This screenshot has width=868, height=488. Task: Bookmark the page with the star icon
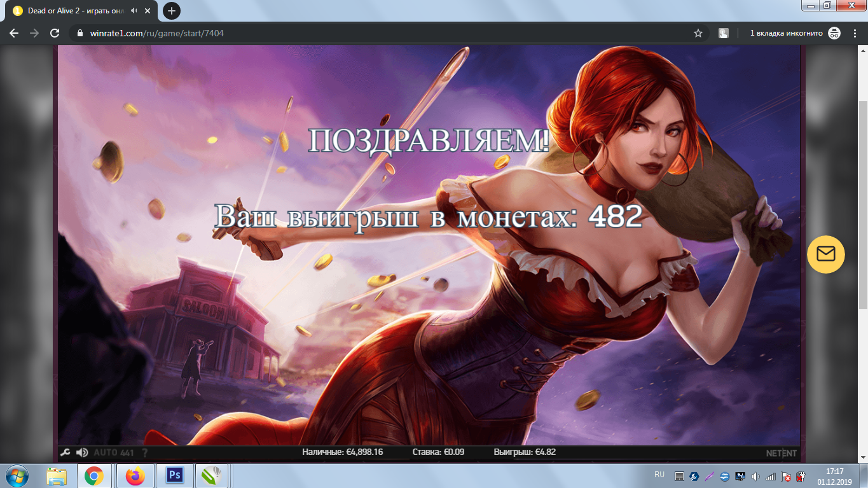[x=697, y=32]
